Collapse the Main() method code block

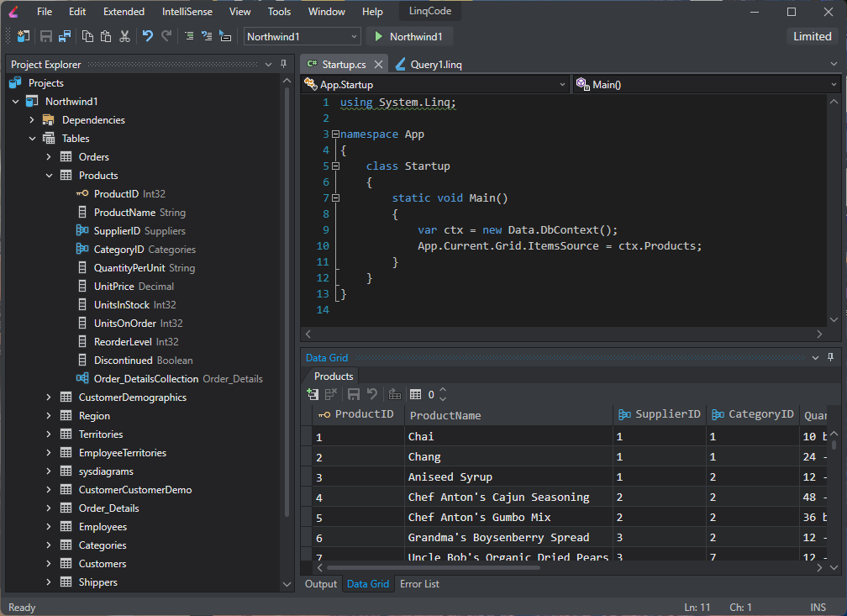tap(335, 197)
